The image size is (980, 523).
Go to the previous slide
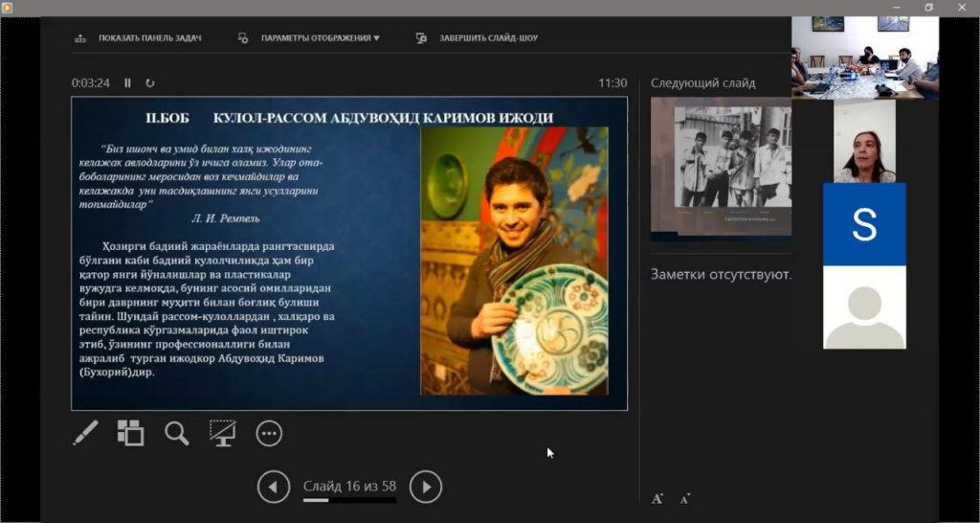[273, 488]
